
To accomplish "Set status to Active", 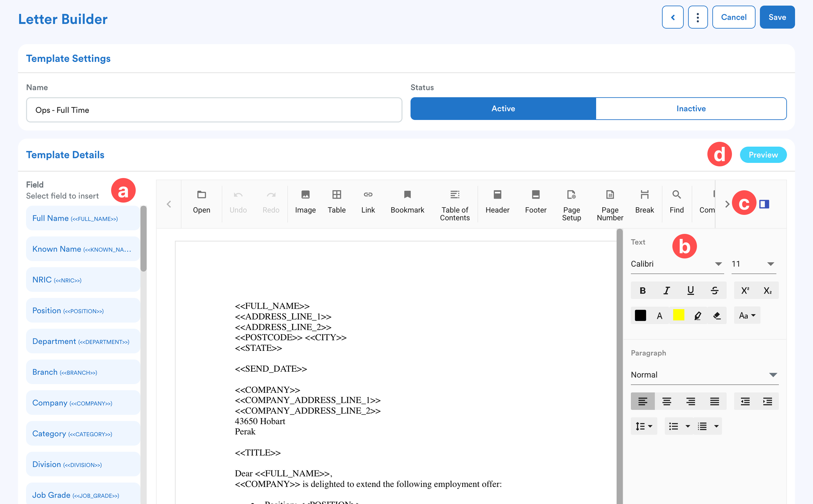I will (503, 109).
